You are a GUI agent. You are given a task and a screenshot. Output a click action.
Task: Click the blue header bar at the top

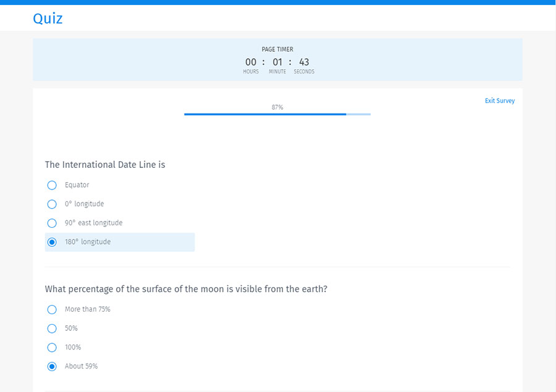pos(278,3)
